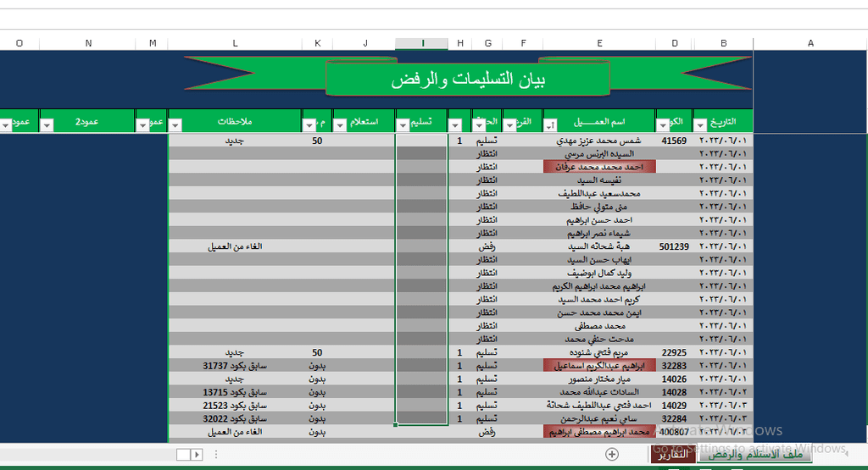The image size is (868, 470).
Task: Open the التاريخ column filter dropdown
Action: [x=700, y=125]
